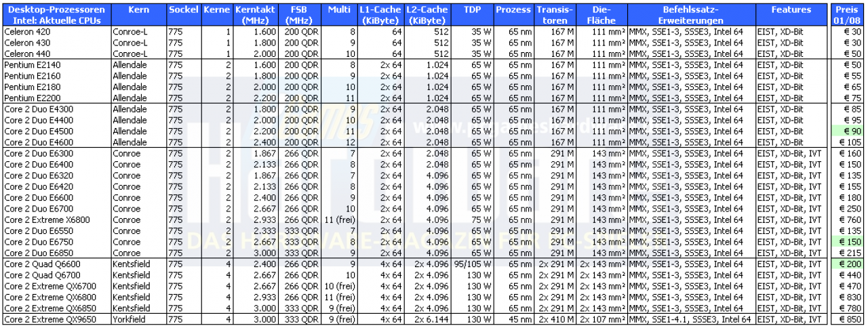Select the '€ 760' price cell
This screenshot has height=328, width=868.
848,220
